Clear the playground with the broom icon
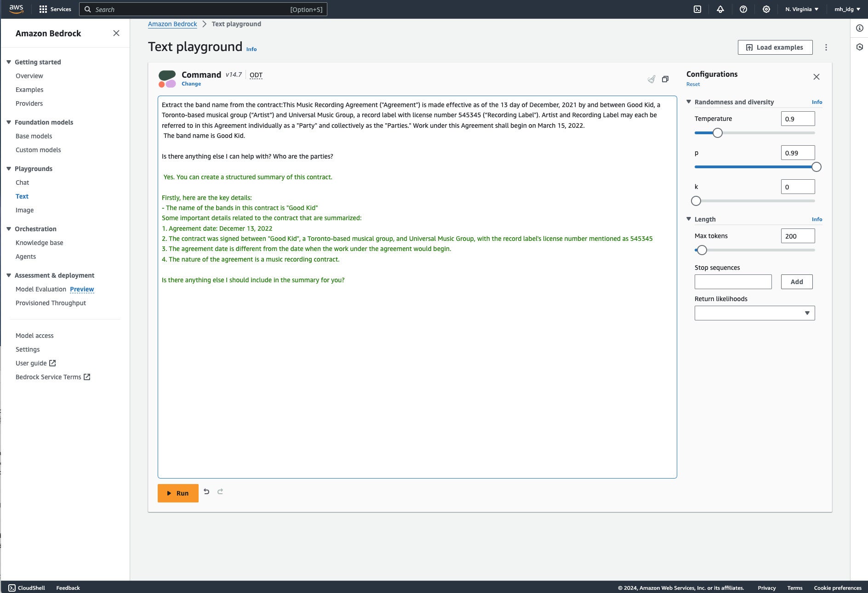The height and width of the screenshot is (593, 868). (651, 79)
